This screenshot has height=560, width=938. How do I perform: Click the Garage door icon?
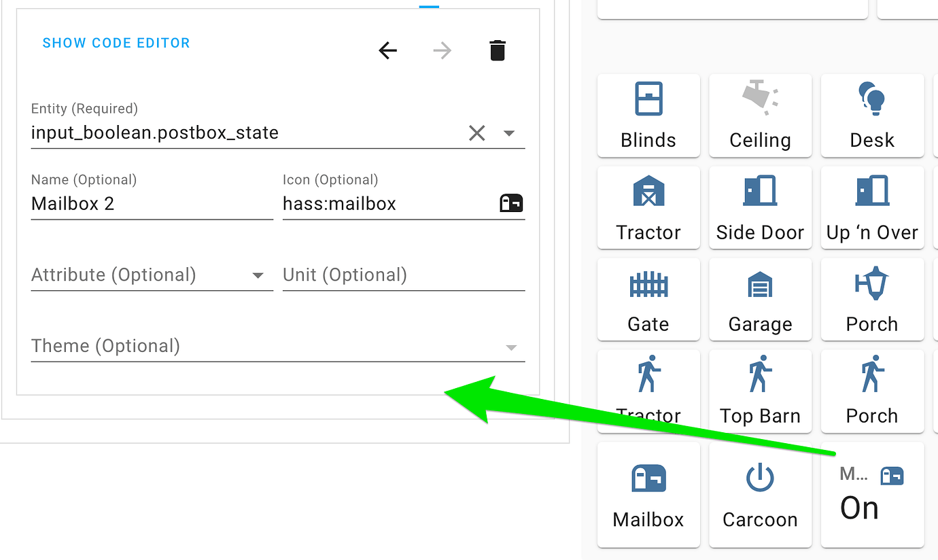[x=760, y=283]
